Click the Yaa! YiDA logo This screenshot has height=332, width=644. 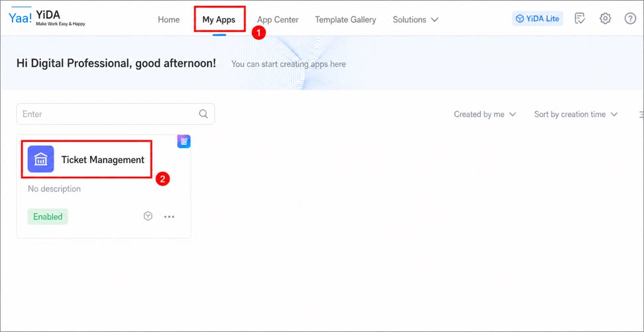click(x=46, y=17)
